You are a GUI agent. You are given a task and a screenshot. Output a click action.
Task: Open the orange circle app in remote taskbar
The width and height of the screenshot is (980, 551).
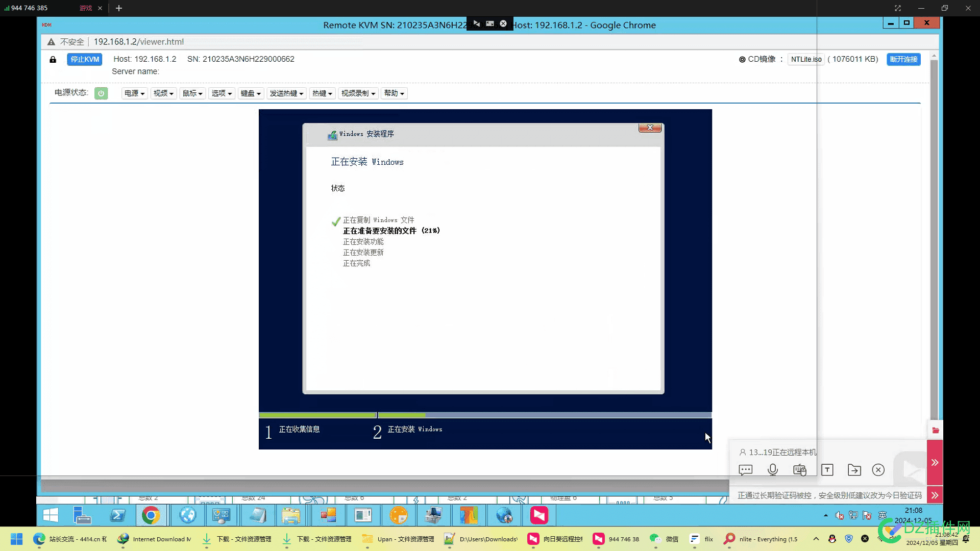coord(399,515)
